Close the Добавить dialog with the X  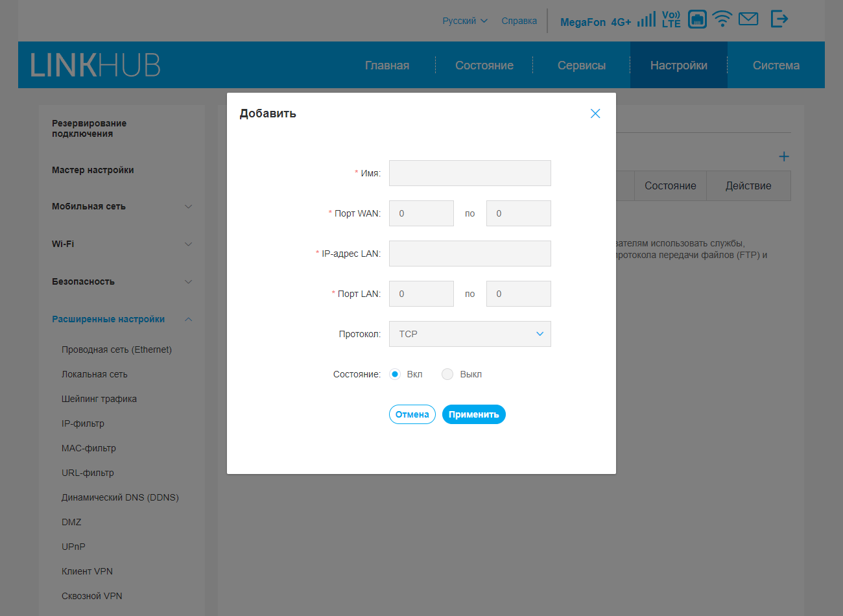tap(595, 113)
